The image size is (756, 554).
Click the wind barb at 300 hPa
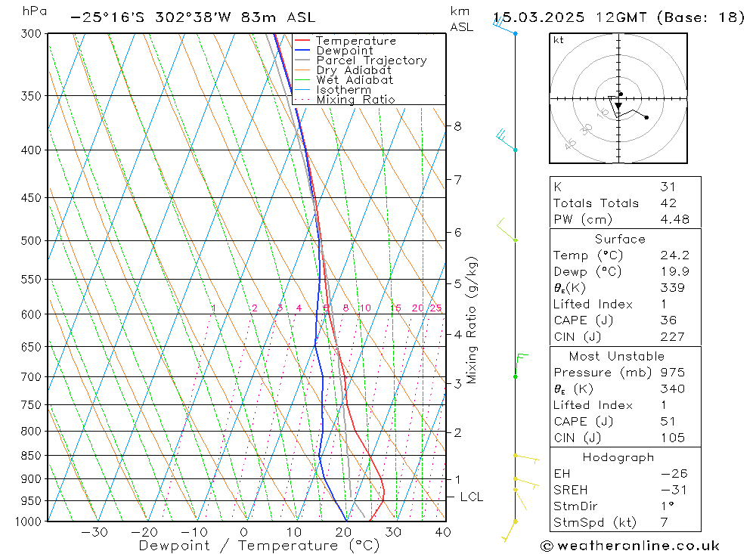tap(504, 26)
